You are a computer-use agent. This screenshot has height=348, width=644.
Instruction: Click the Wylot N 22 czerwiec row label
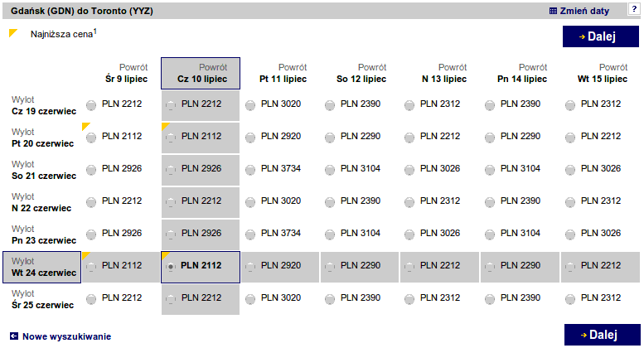pos(41,202)
